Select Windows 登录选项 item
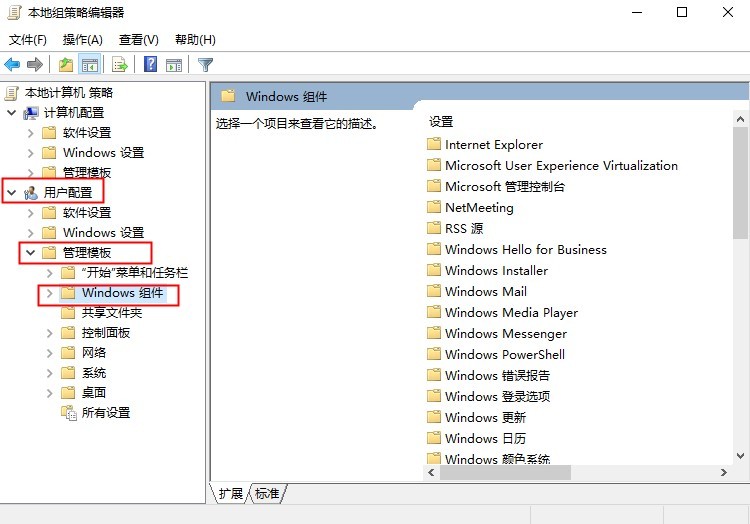The height and width of the screenshot is (524, 750). coord(497,397)
